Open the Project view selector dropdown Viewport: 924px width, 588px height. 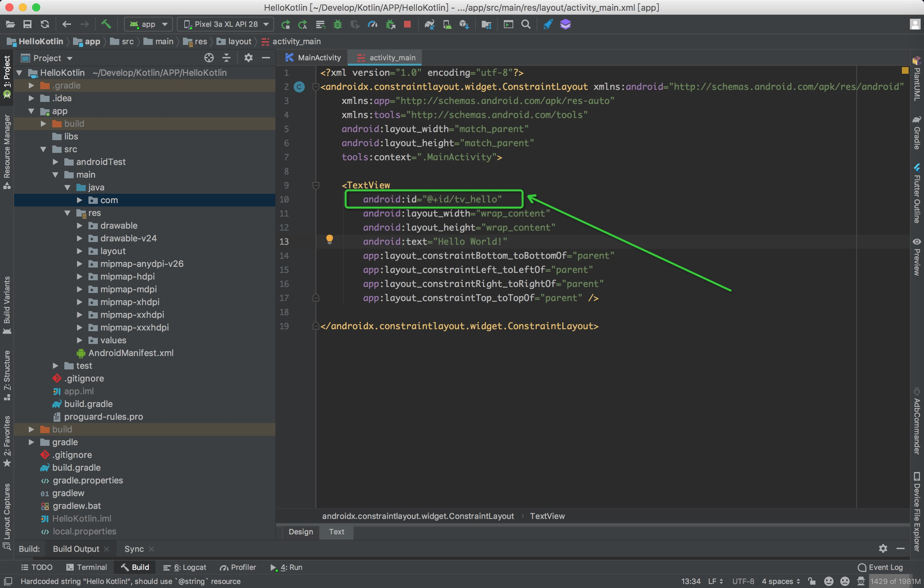coord(47,58)
